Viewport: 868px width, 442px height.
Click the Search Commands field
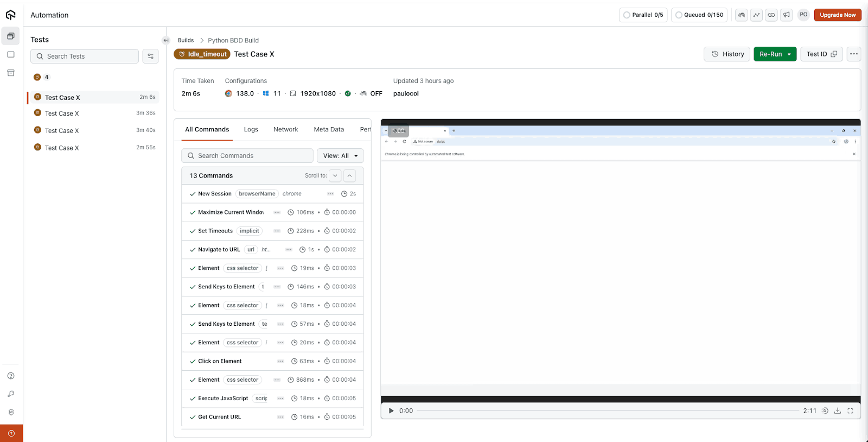[x=247, y=156]
